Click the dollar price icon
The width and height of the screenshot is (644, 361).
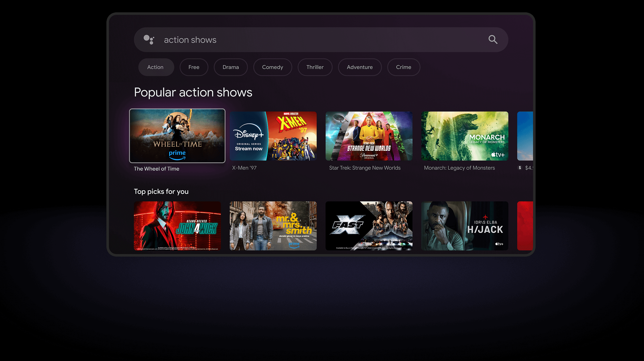point(520,168)
